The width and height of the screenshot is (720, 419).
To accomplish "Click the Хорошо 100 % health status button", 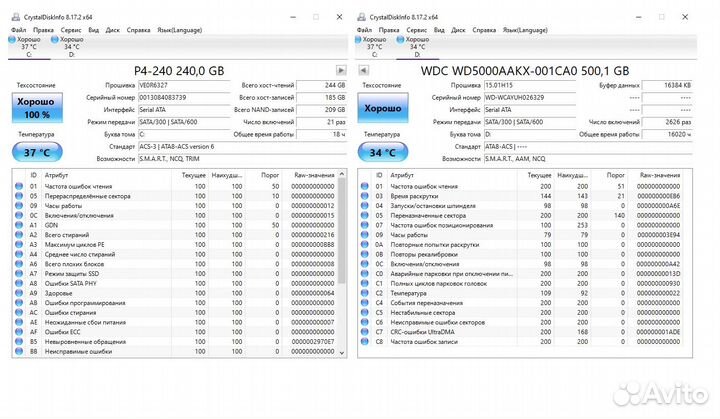I will coord(37,108).
